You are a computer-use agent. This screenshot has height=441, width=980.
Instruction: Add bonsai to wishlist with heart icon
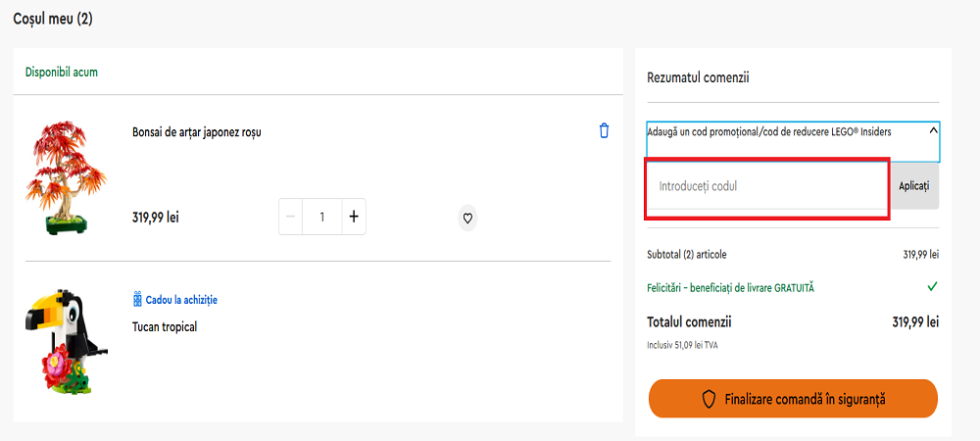coord(467,218)
